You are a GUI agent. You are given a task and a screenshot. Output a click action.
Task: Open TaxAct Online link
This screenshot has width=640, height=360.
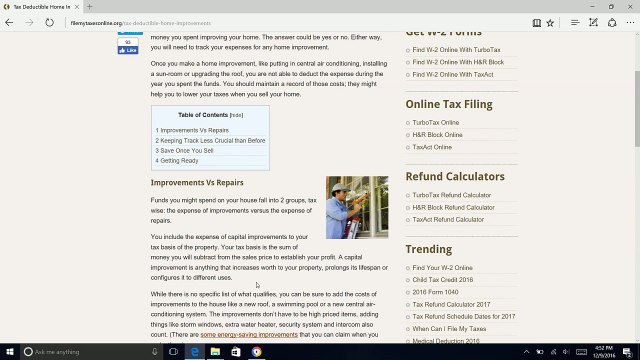432,147
